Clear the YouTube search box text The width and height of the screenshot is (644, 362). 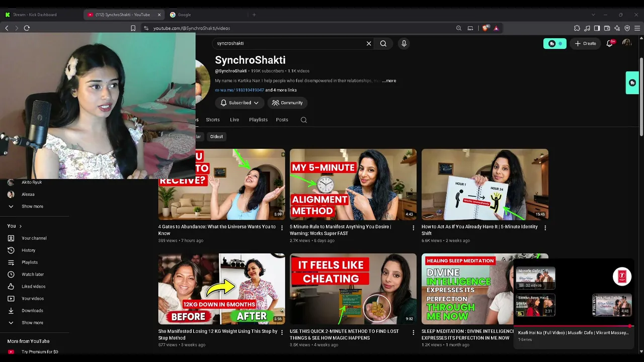[369, 43]
